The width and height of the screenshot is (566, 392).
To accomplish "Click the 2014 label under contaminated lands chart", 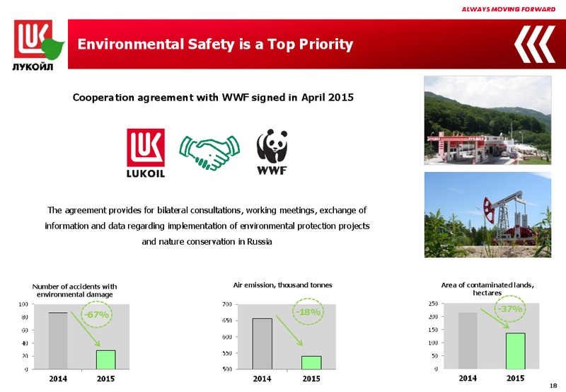I will (x=468, y=379).
